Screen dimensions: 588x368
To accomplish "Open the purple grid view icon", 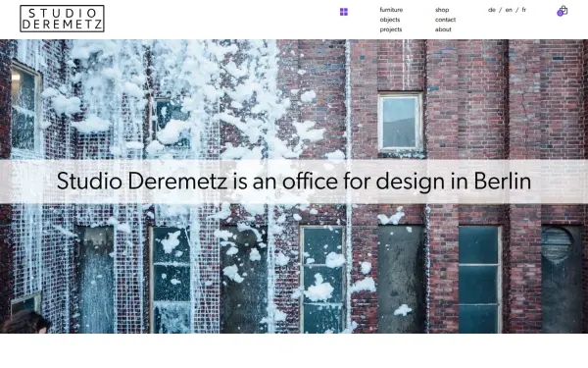I will pos(344,12).
